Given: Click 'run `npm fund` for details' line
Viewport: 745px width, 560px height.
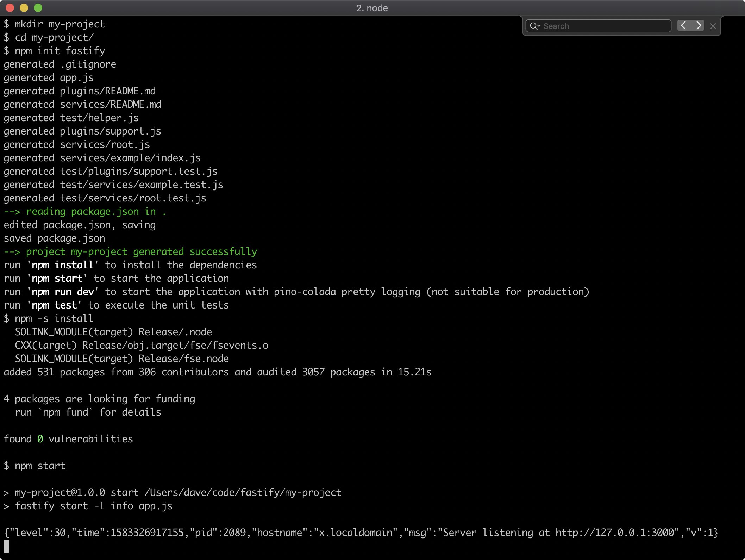Looking at the screenshot, I should (88, 412).
